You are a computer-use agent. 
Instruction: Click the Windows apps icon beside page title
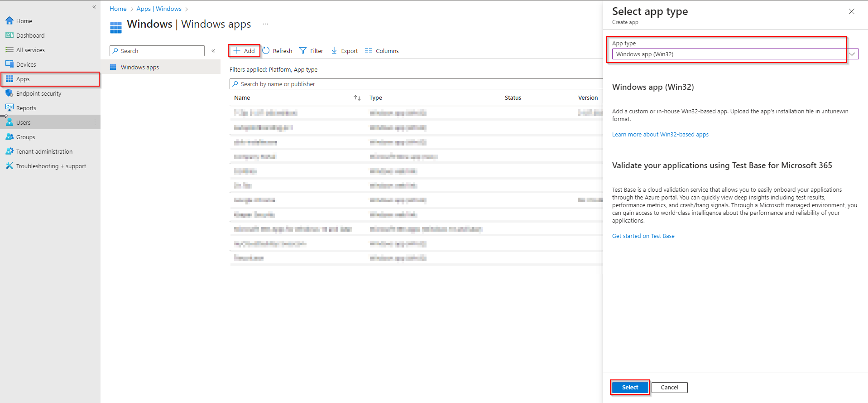coord(116,28)
